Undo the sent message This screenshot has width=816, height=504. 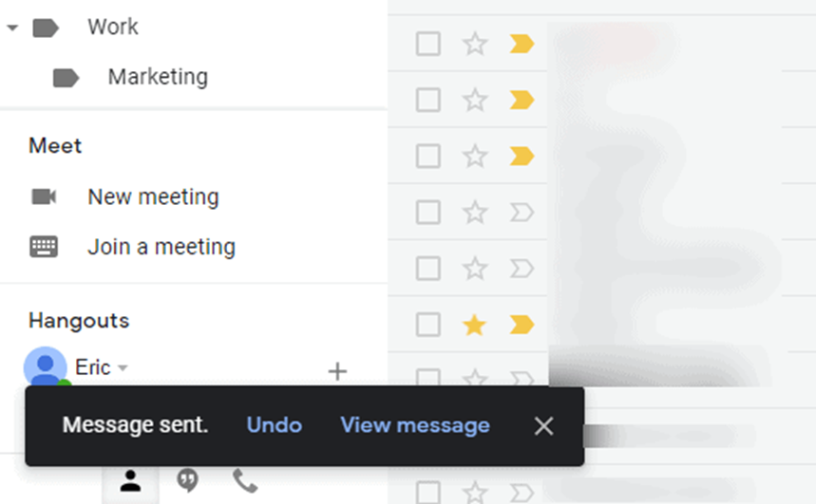275,425
